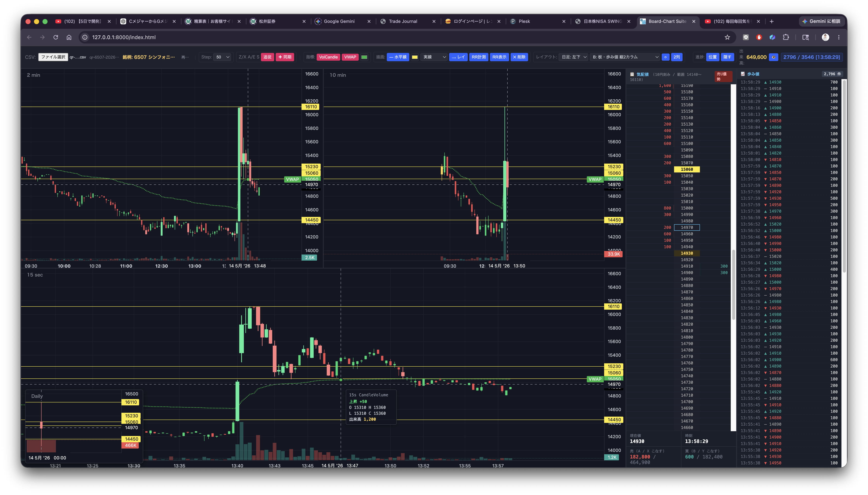The image size is (868, 495).
Task: Click the 2,796 件 count badge
Action: click(832, 74)
